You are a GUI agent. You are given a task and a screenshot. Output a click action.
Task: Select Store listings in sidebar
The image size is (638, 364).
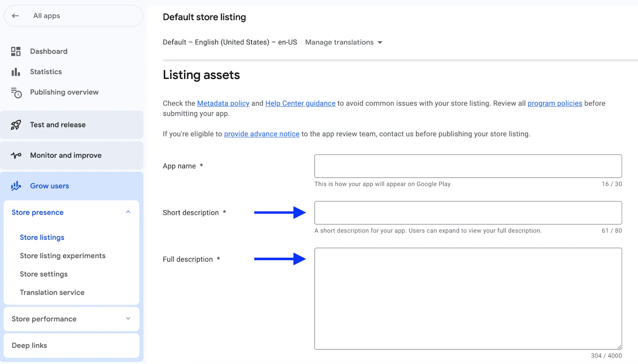(x=42, y=237)
